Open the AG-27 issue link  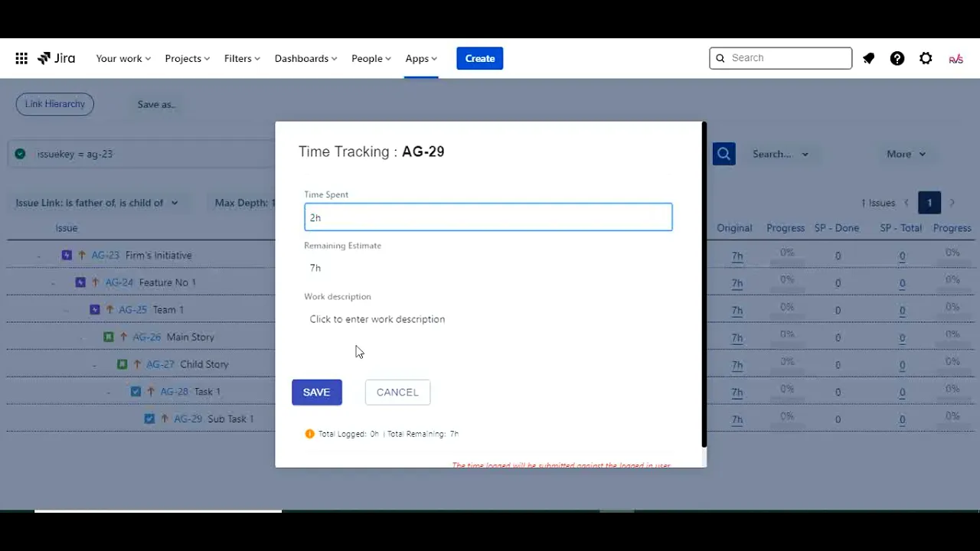point(161,364)
